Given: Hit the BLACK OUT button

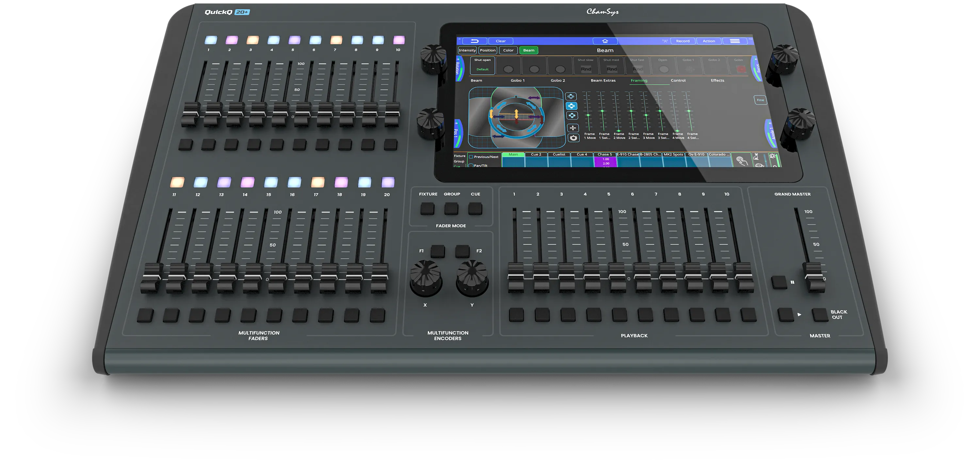Looking at the screenshot, I should tap(820, 315).
